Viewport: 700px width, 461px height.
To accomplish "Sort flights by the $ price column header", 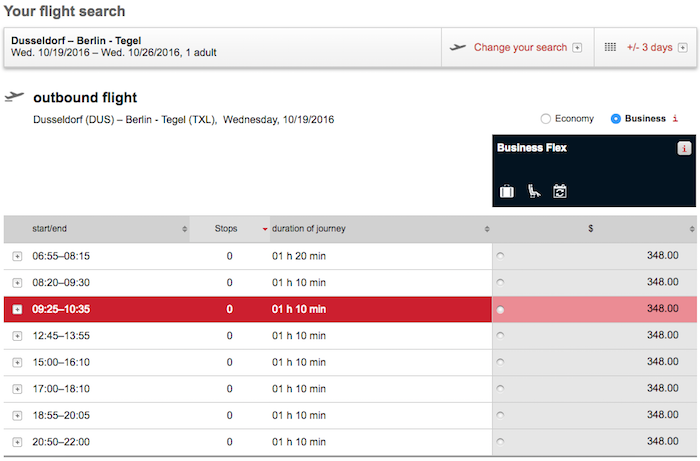I will click(594, 229).
